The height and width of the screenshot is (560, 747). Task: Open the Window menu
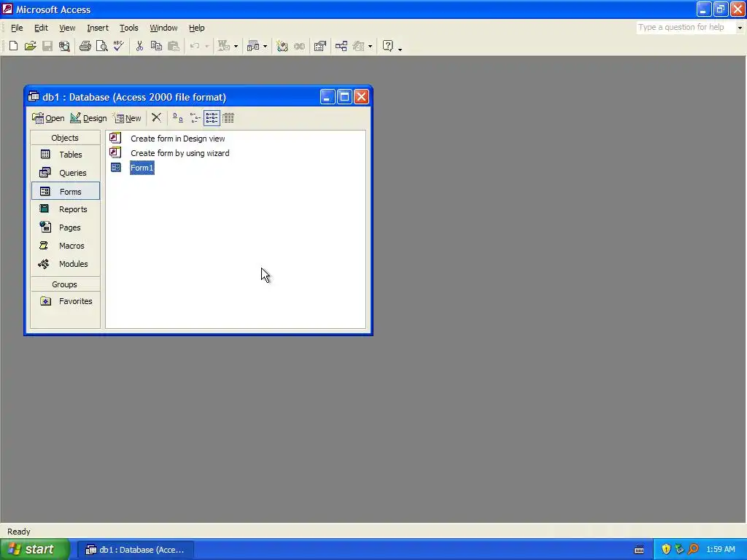pos(163,28)
